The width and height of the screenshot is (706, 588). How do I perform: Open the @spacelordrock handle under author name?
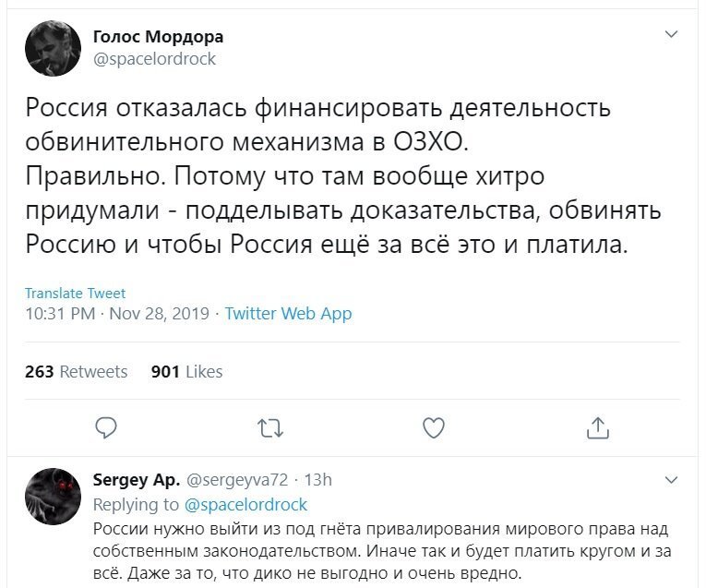click(154, 59)
